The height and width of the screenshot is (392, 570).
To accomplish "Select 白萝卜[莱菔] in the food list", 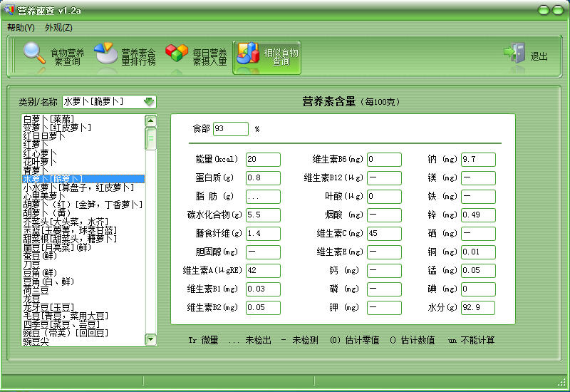I will [x=49, y=119].
